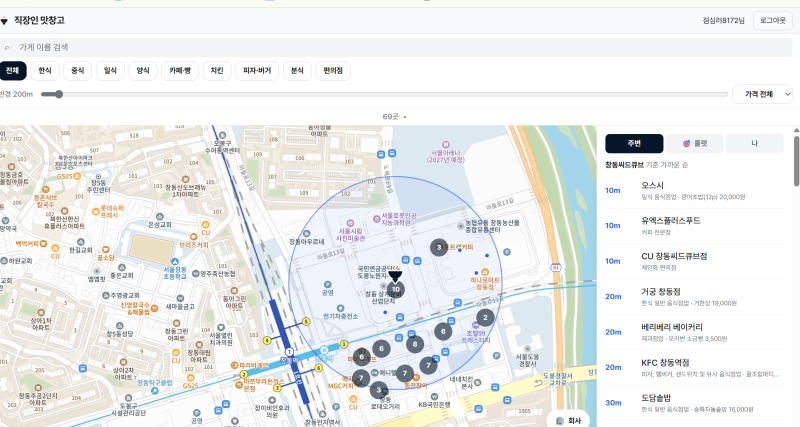Click the 서울도봉경찰서 map icon

pyautogui.click(x=528, y=349)
